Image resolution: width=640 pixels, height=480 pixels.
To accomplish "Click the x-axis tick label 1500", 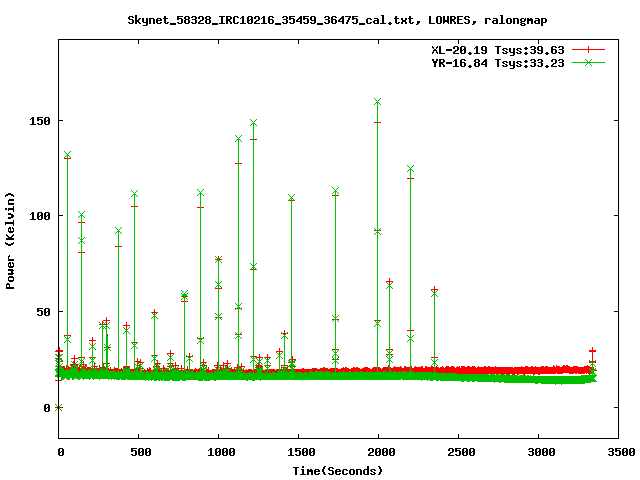I will pos(301,452).
